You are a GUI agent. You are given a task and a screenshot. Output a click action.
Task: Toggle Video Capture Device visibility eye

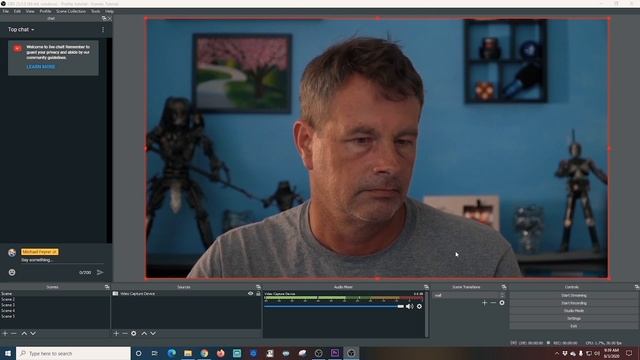pos(251,293)
